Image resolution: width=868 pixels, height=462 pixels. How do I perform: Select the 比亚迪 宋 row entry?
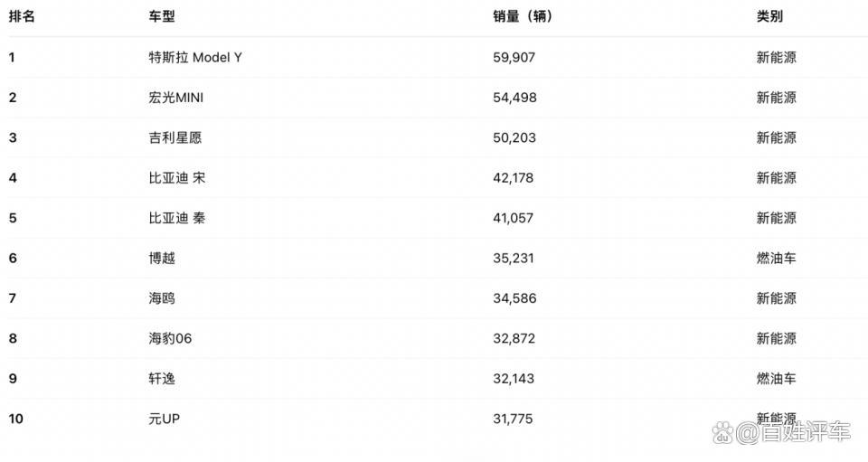177,178
